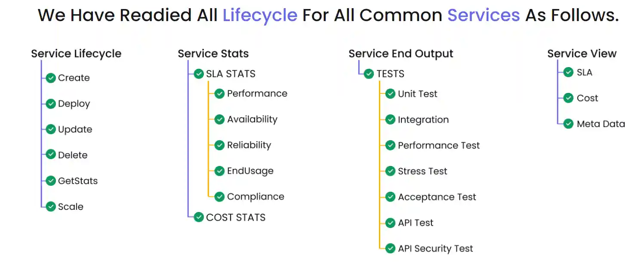The width and height of the screenshot is (644, 267).
Task: Click the check icon next to Deploy
Action: pyautogui.click(x=51, y=104)
